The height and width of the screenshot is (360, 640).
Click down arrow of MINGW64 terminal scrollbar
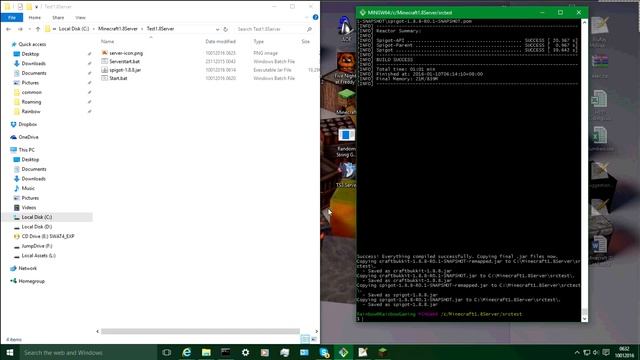point(584,318)
